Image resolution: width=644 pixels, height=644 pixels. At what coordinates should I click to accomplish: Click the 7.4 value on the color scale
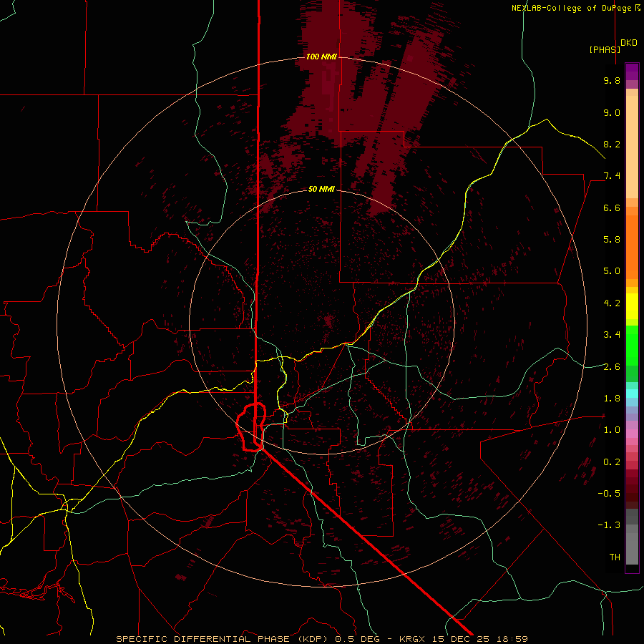pyautogui.click(x=612, y=176)
